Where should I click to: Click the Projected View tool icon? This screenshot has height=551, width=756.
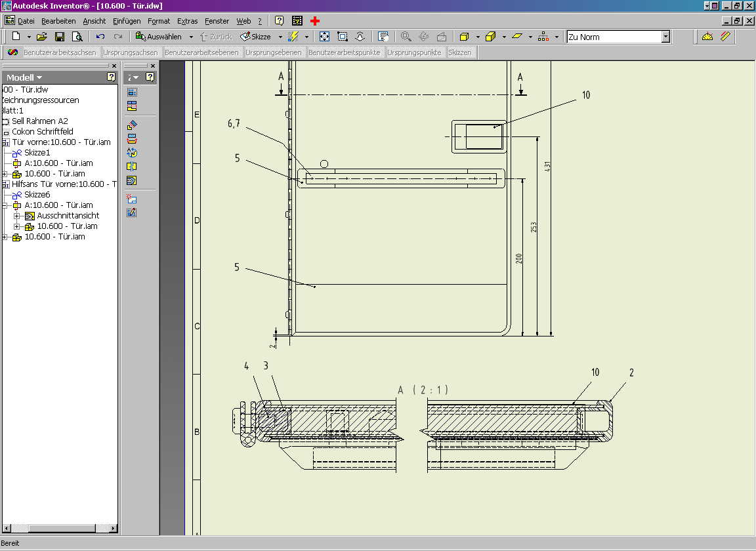point(132,106)
